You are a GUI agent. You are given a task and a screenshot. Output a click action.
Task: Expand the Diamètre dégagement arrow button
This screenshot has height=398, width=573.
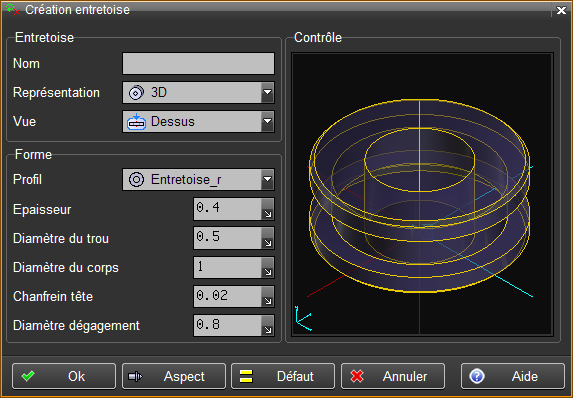tap(268, 325)
